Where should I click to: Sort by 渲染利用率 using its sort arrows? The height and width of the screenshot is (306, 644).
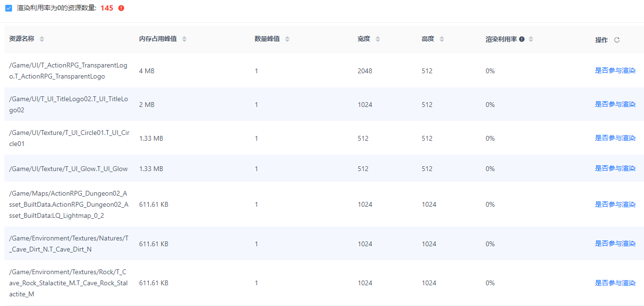point(531,39)
